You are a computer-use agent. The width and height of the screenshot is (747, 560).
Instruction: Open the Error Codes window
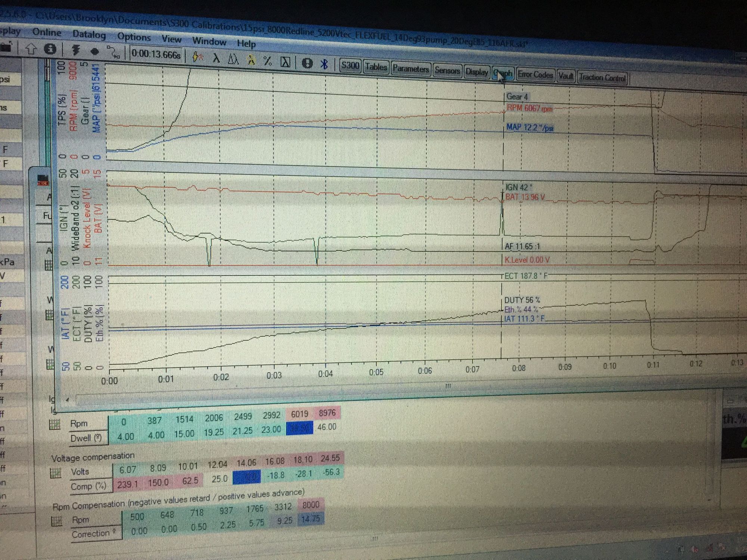point(535,75)
